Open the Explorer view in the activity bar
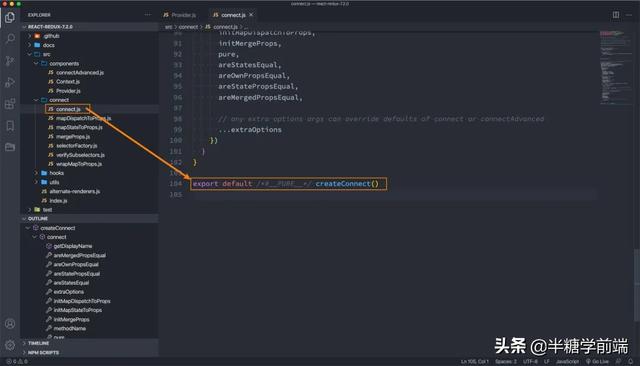Image resolution: width=640 pixels, height=366 pixels. click(x=10, y=17)
